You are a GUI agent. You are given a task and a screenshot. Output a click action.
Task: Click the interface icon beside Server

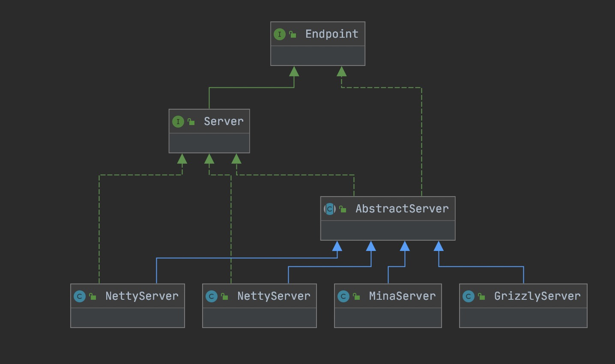178,122
